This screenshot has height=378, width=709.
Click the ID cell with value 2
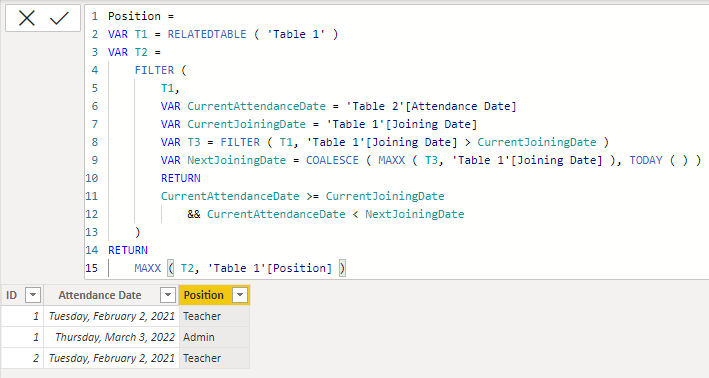click(x=22, y=358)
